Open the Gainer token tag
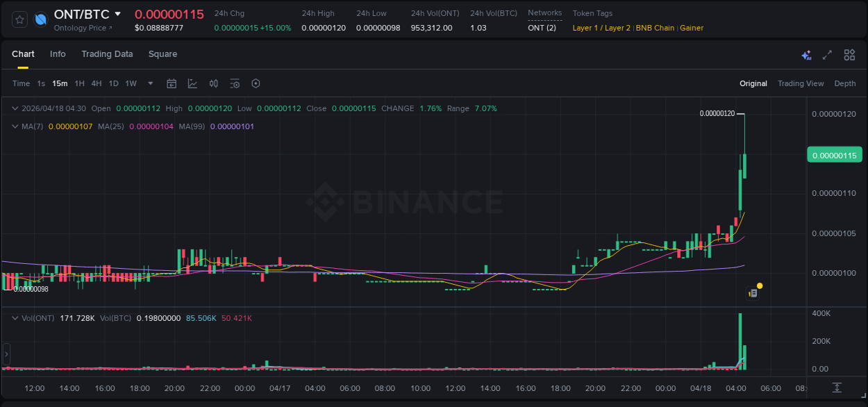The image size is (868, 407). point(692,28)
